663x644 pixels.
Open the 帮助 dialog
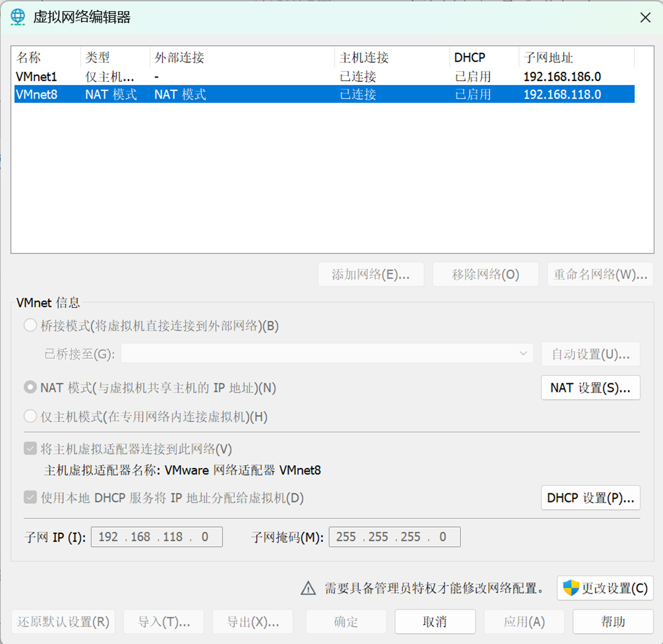click(613, 621)
